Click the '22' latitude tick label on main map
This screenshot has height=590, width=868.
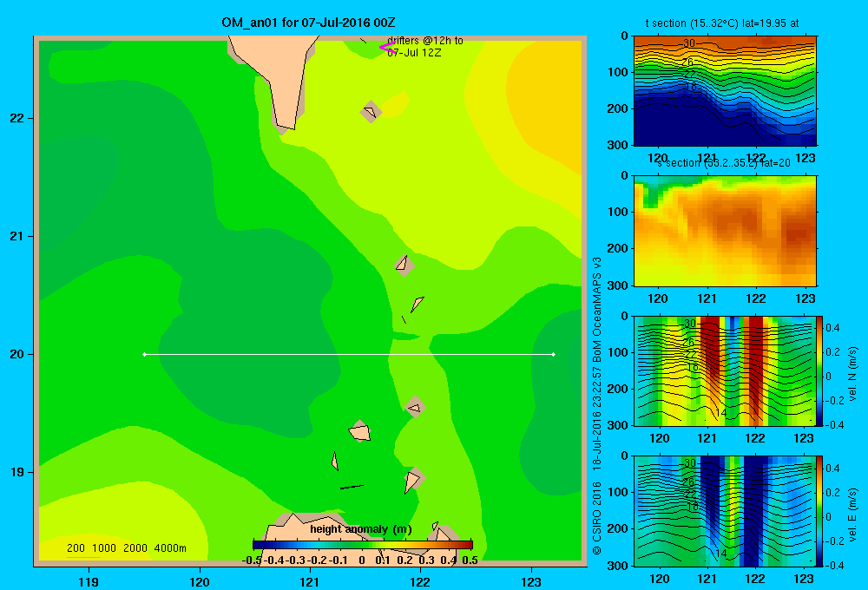point(17,119)
